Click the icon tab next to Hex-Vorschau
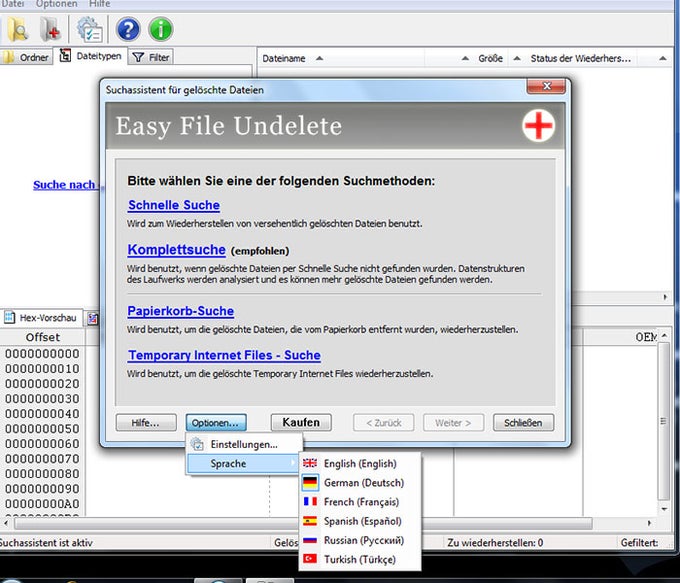This screenshot has height=583, width=680. pos(93,318)
